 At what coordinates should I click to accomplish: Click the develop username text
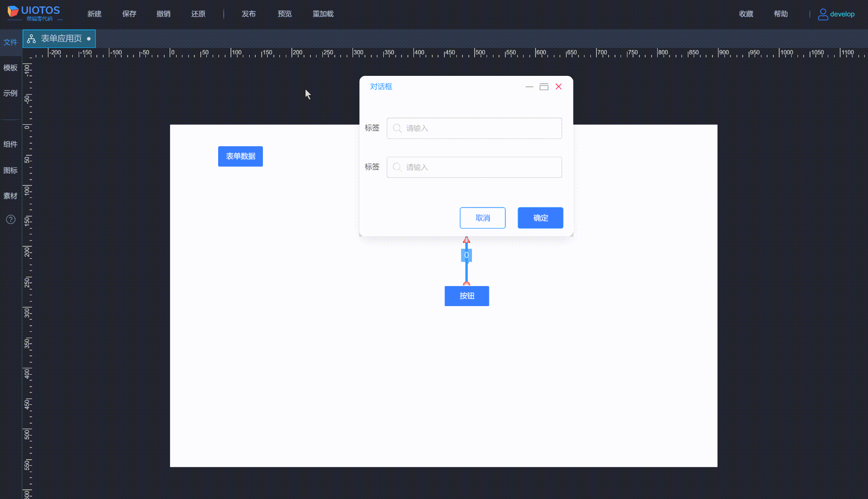coord(842,14)
